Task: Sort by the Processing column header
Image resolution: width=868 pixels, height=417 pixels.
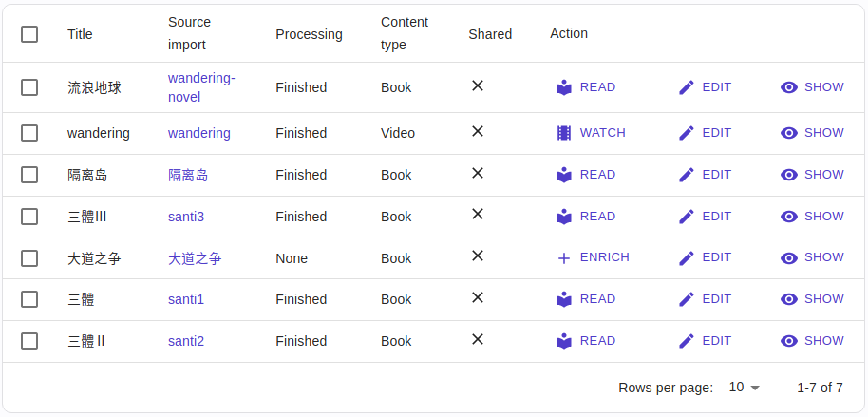Action: click(x=309, y=34)
